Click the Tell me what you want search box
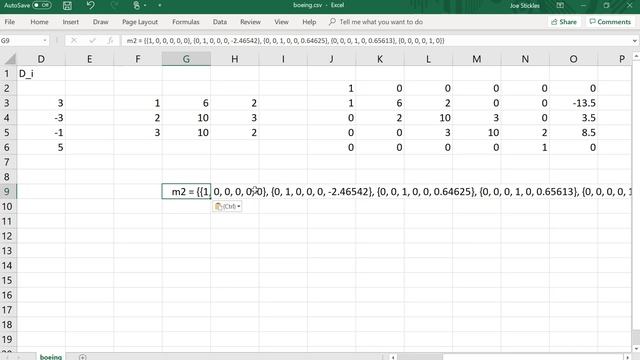This screenshot has height=360, width=640. (x=376, y=22)
